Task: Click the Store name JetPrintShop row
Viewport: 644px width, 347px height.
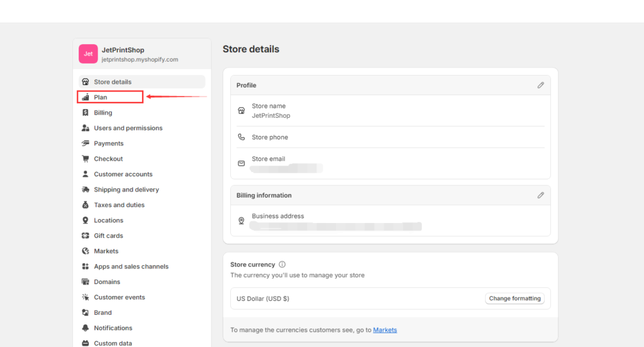Action: (391, 111)
